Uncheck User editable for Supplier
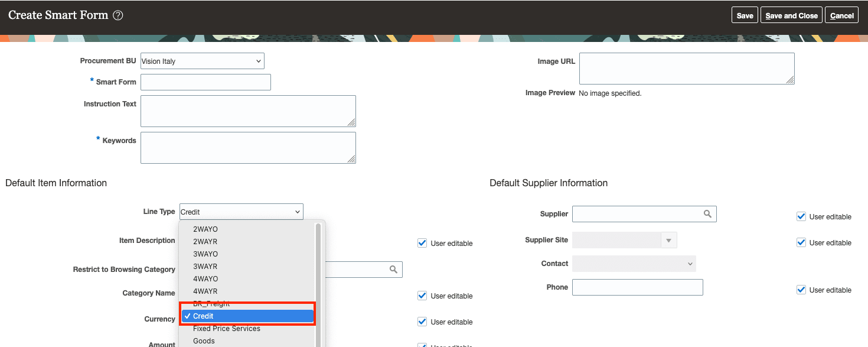868x347 pixels. pos(801,216)
